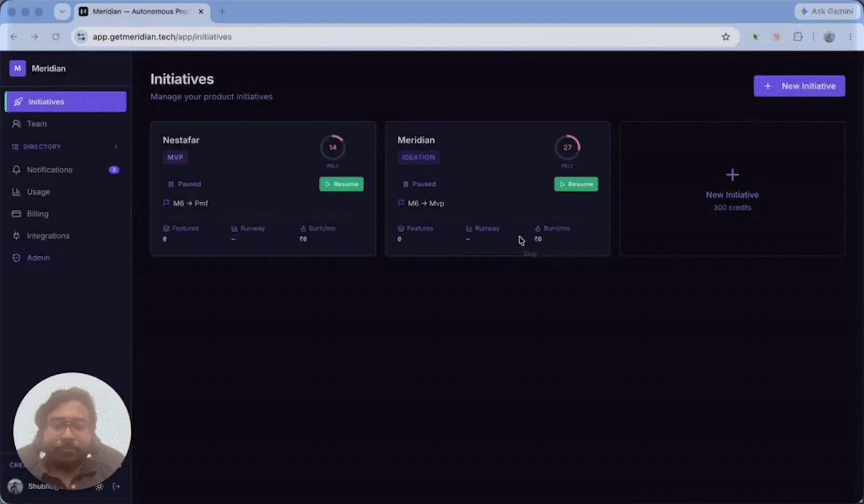The width and height of the screenshot is (864, 504).
Task: Click the webcam video bubble
Action: click(x=72, y=431)
